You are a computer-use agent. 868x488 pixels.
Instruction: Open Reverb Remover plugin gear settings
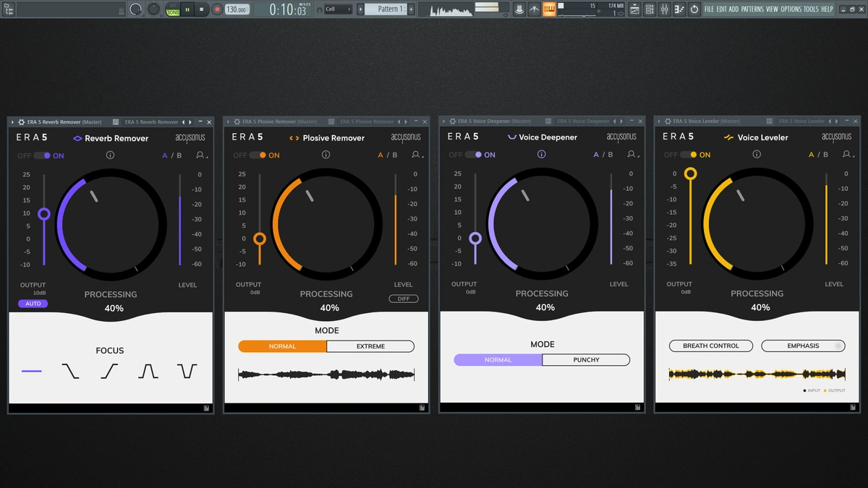(22, 122)
